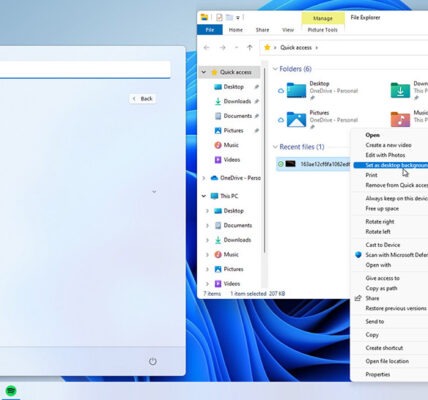This screenshot has height=400, width=428.
Task: Switch to the Share ribbon tab
Action: point(262,30)
